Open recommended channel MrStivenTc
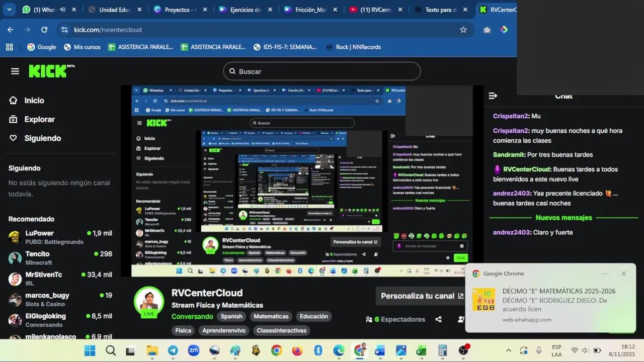This screenshot has width=644, height=362. [60, 279]
